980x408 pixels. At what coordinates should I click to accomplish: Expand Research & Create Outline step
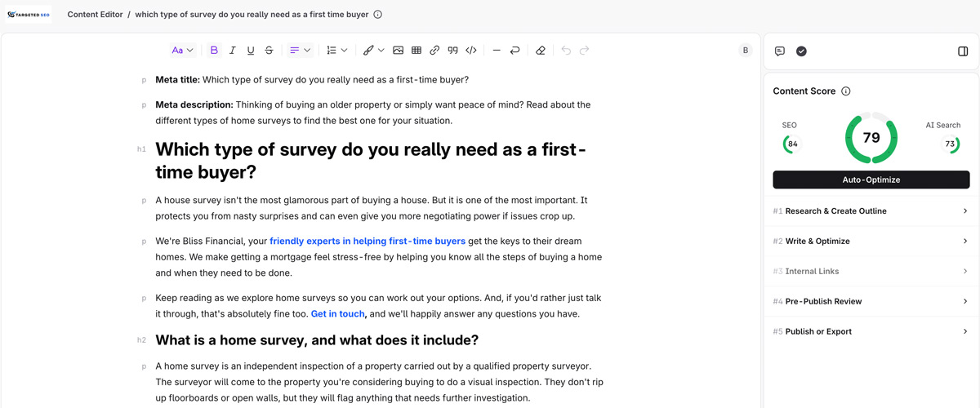(x=871, y=211)
